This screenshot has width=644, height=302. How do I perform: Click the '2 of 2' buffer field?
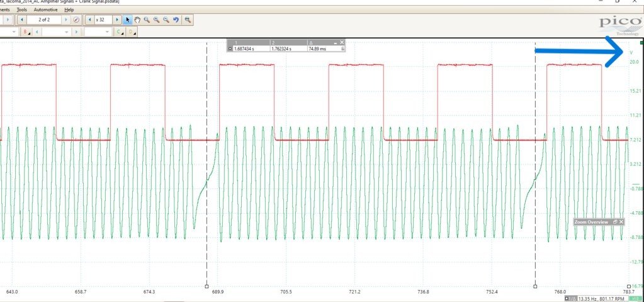(44, 20)
